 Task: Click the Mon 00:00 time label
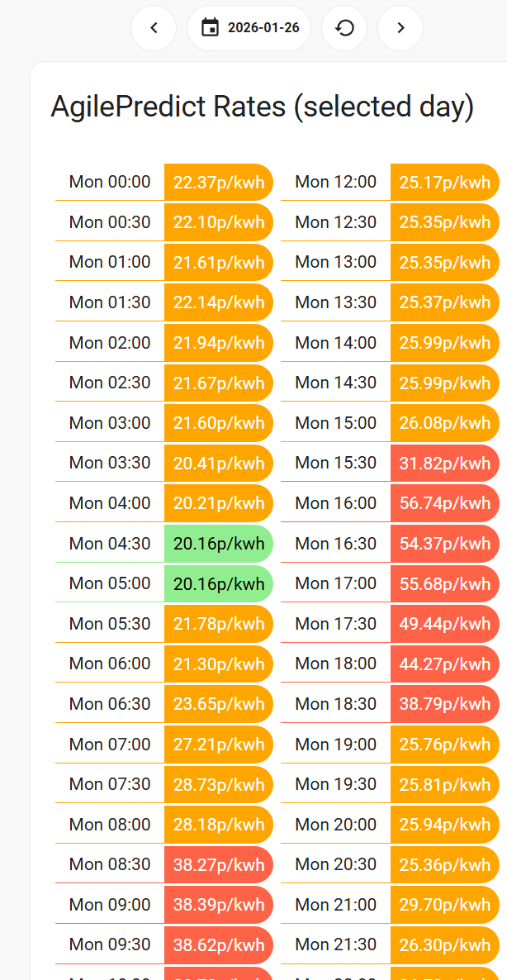(110, 182)
